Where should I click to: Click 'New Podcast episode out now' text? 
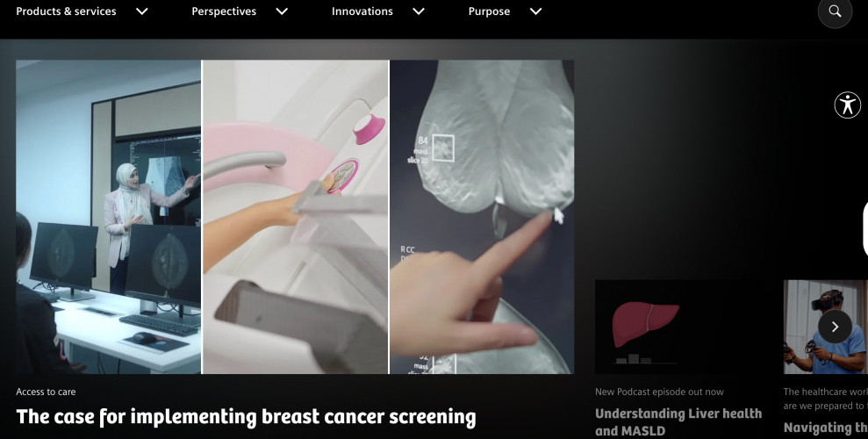(x=659, y=392)
